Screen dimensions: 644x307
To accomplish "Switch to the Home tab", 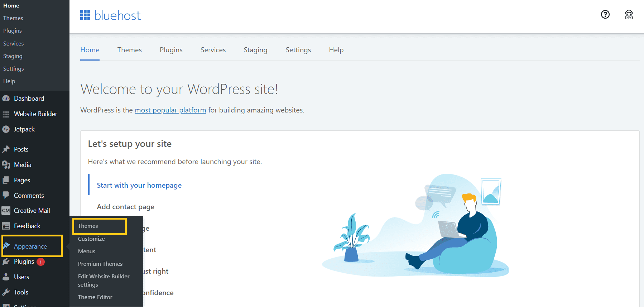I will pos(90,50).
